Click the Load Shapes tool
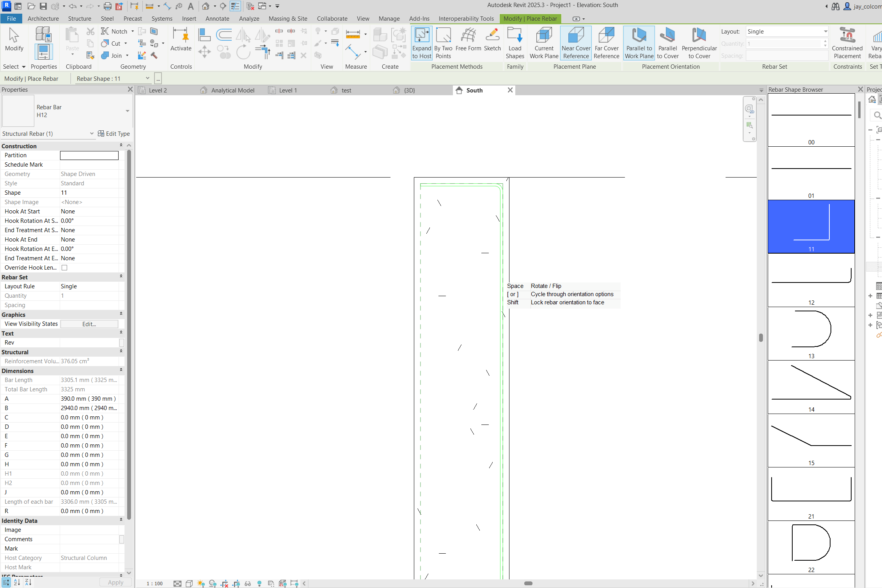The image size is (882, 588). coord(515,42)
